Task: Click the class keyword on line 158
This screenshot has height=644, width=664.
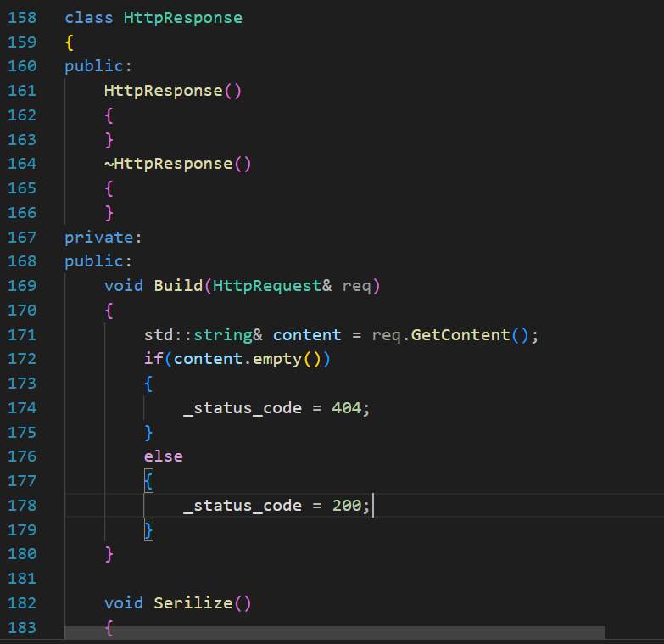Action: click(x=89, y=18)
